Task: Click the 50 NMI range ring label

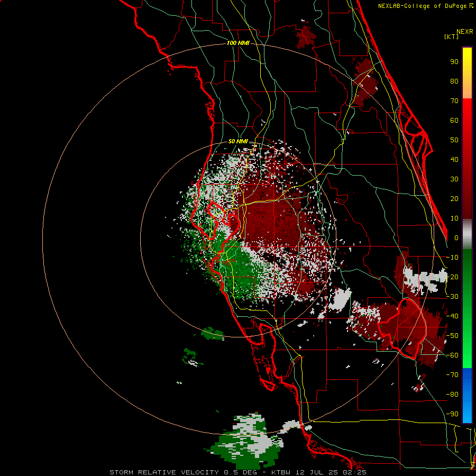Action: 238,141
